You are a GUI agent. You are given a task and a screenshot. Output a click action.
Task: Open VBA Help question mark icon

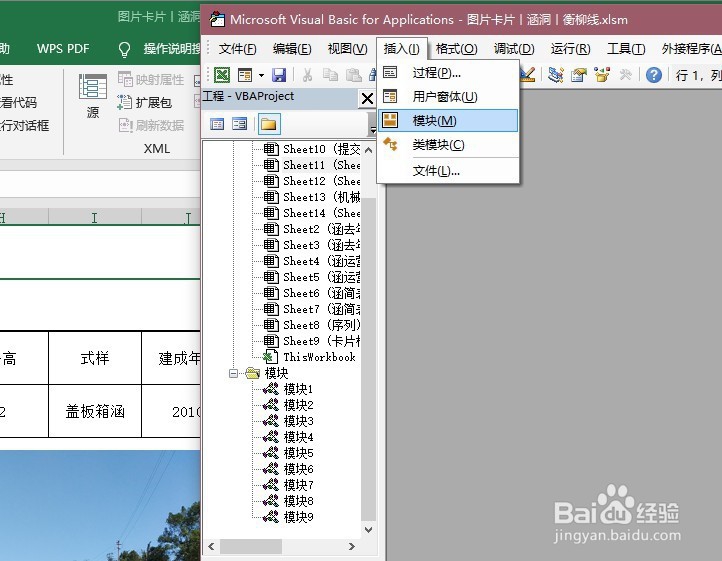tap(653, 75)
